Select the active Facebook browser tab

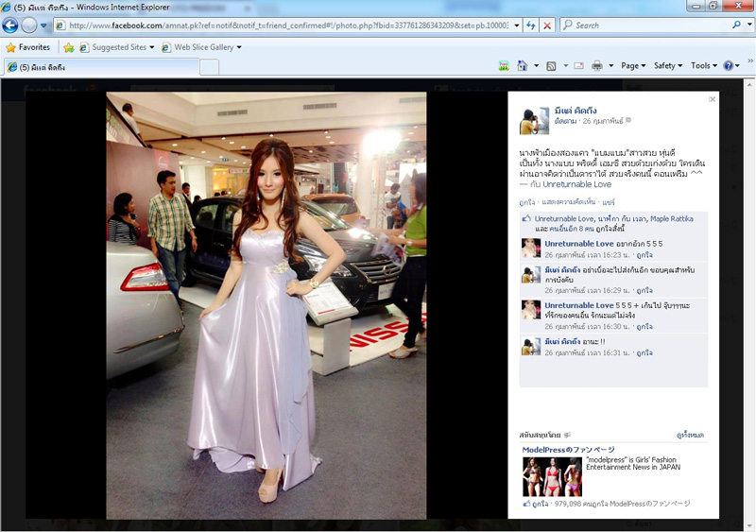[x=101, y=67]
